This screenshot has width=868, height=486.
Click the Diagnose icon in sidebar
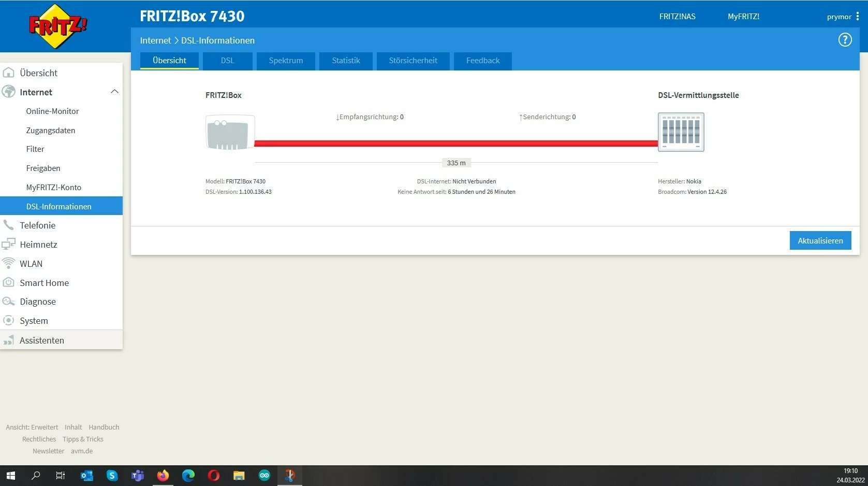8,302
